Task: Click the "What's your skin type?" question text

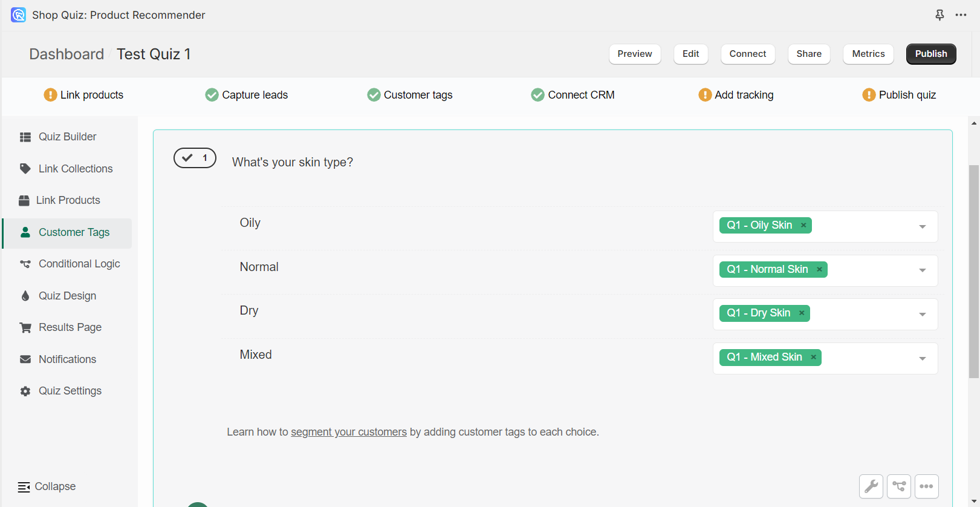Action: click(x=293, y=162)
